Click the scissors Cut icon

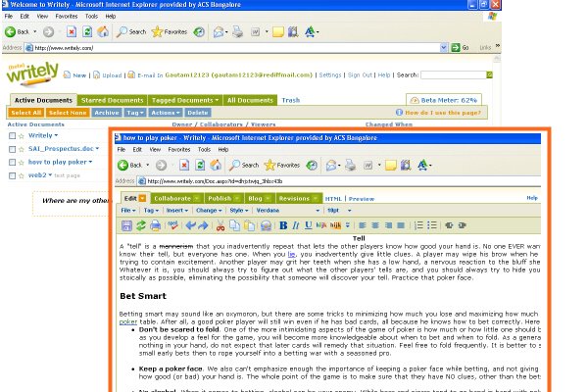click(222, 225)
